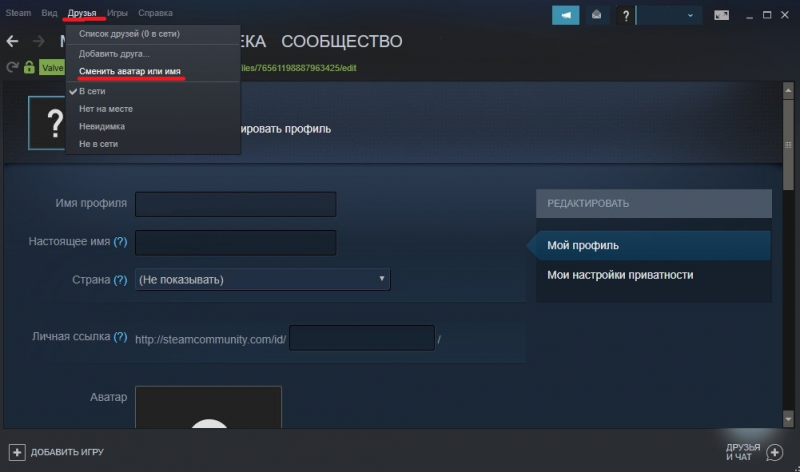Click the (?) help beside Страна
The height and width of the screenshot is (472, 800).
coord(120,280)
